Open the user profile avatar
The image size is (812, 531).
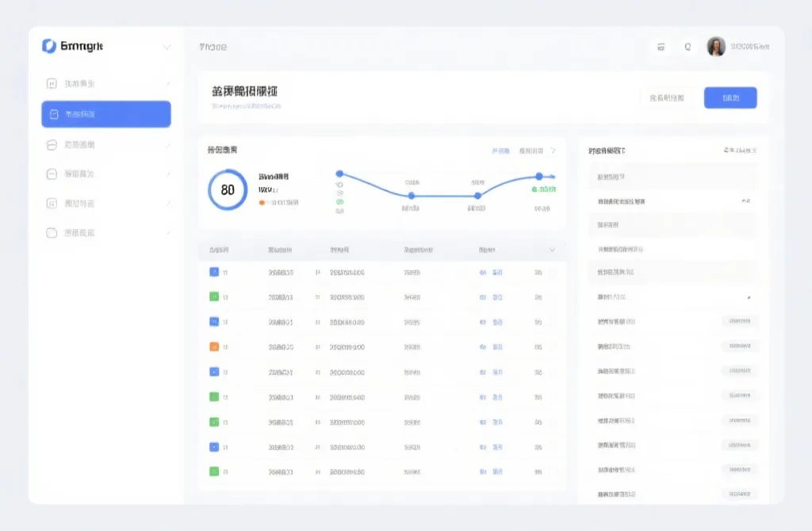point(716,47)
